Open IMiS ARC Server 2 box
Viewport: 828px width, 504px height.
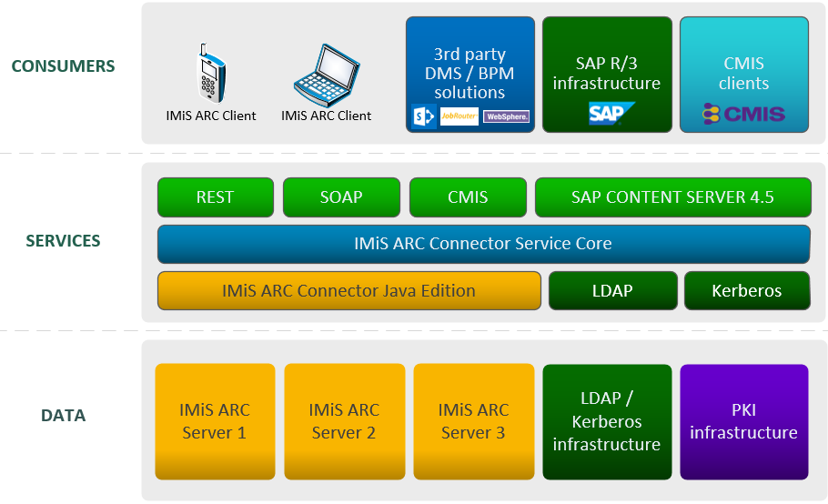[x=344, y=422]
